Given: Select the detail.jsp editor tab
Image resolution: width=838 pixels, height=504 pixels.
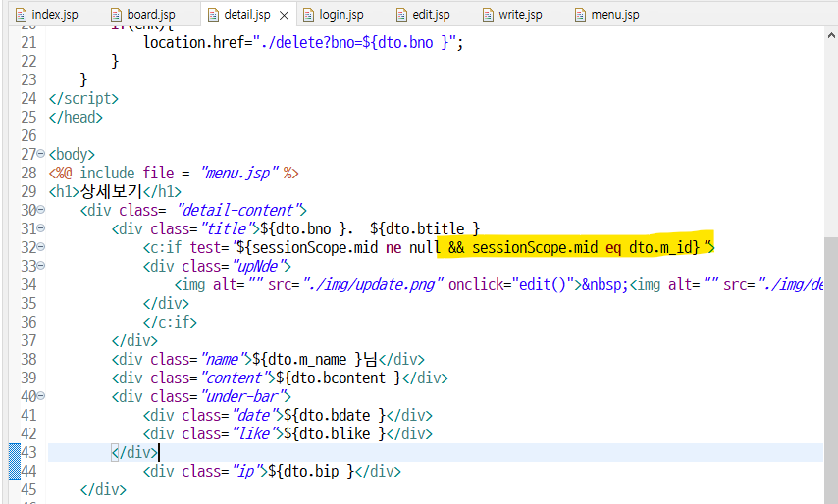Looking at the screenshot, I should click(247, 15).
